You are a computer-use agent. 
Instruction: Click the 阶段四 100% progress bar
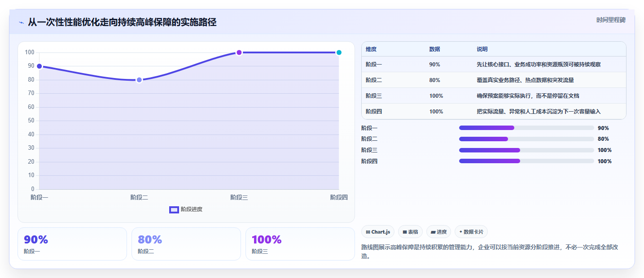click(526, 161)
